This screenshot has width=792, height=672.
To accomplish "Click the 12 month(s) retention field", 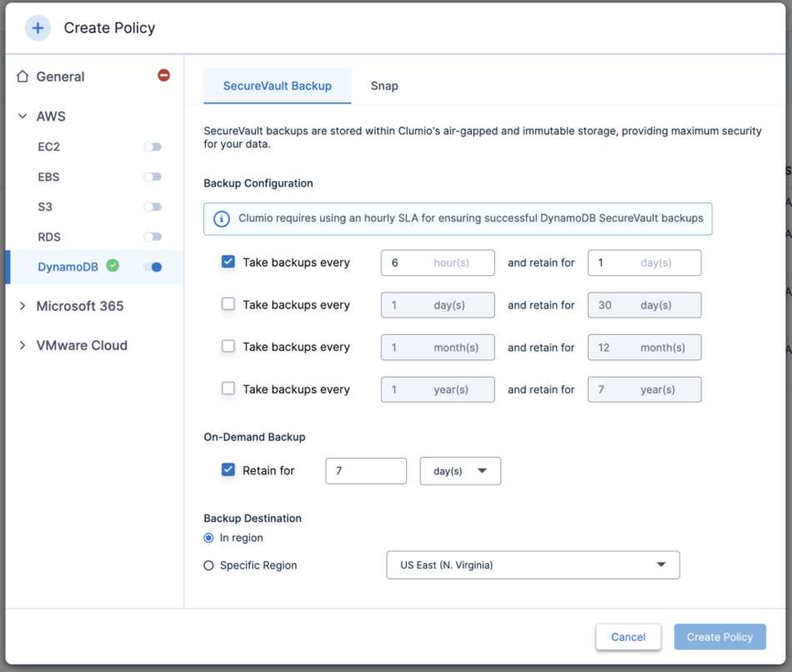I will click(644, 347).
